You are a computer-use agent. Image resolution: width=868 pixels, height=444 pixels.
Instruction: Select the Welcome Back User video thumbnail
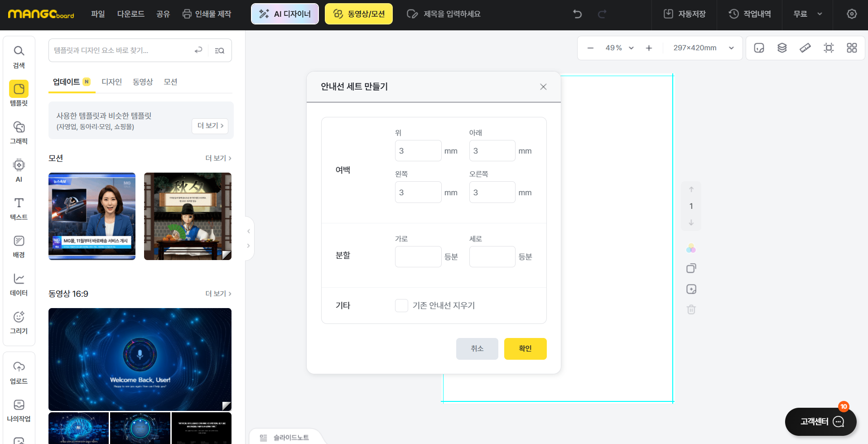[140, 359]
